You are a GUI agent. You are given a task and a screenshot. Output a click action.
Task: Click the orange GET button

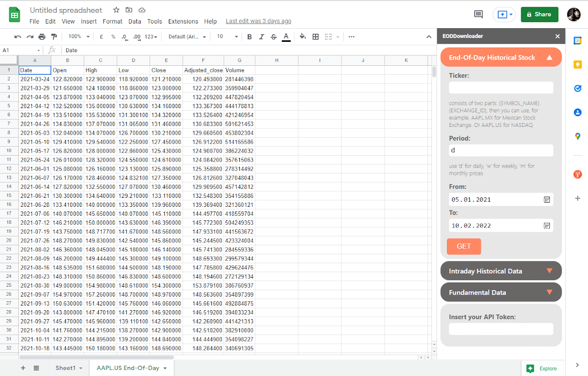coord(464,246)
